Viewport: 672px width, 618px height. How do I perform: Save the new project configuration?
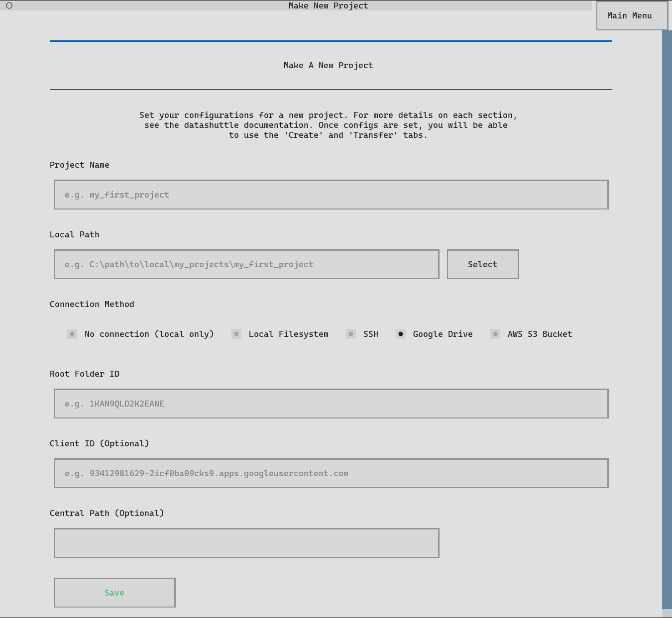(114, 593)
